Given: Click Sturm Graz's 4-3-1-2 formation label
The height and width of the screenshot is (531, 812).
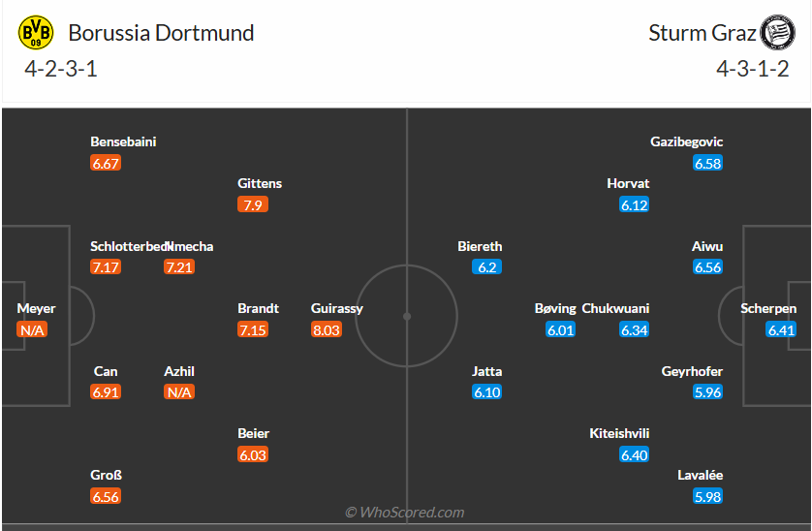Looking at the screenshot, I should [753, 69].
